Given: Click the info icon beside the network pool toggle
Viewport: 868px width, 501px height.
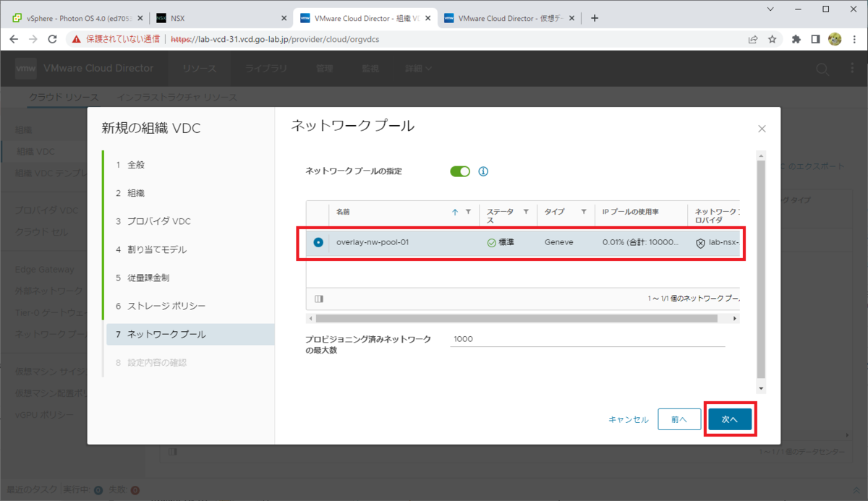Looking at the screenshot, I should pos(484,171).
